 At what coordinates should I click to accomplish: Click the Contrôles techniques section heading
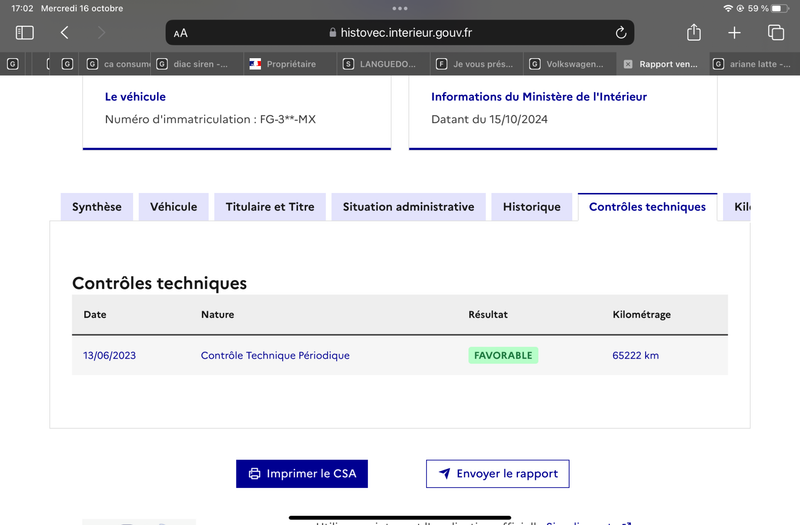[x=159, y=283]
